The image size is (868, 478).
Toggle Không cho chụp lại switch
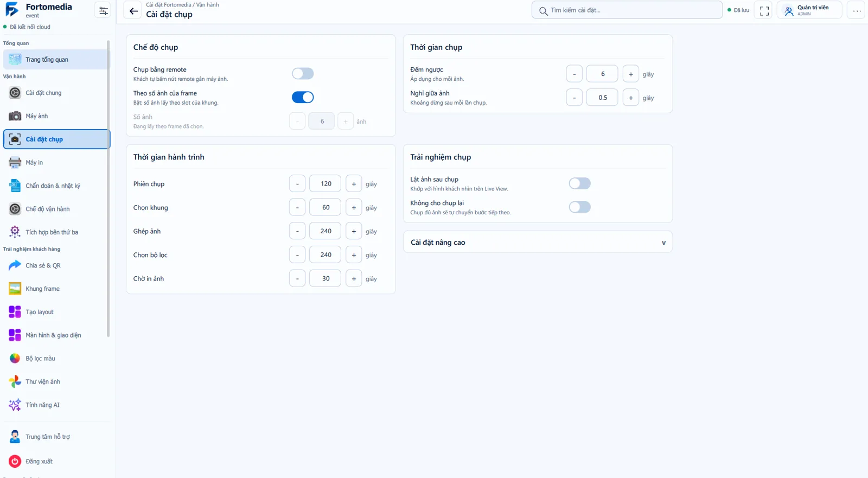coord(579,207)
